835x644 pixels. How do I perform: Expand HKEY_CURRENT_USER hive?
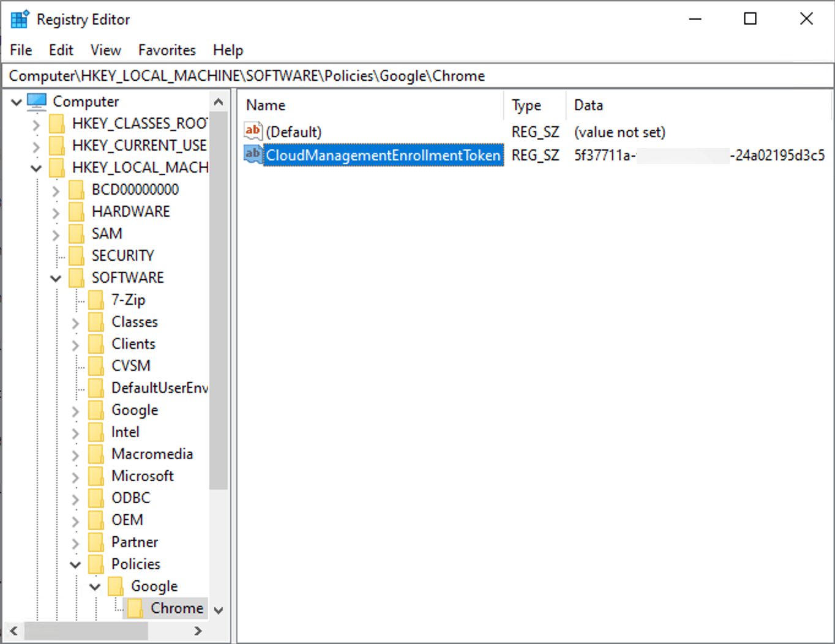(36, 147)
